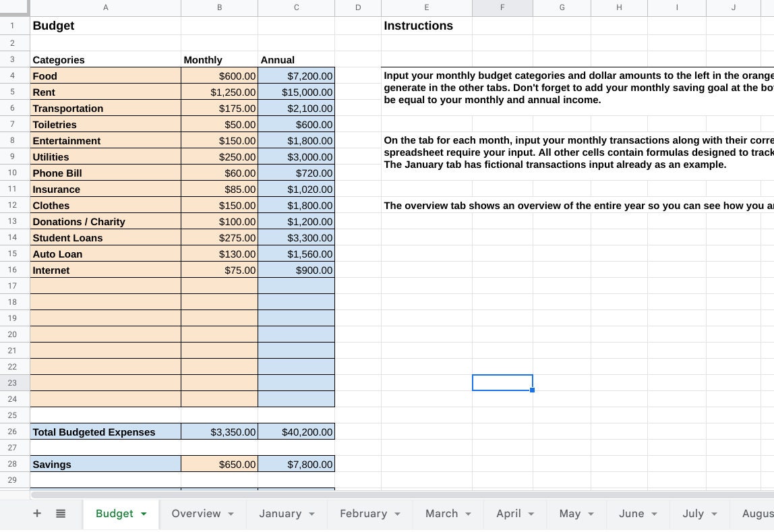Select row 5 header
The width and height of the screenshot is (774, 532).
12,92
